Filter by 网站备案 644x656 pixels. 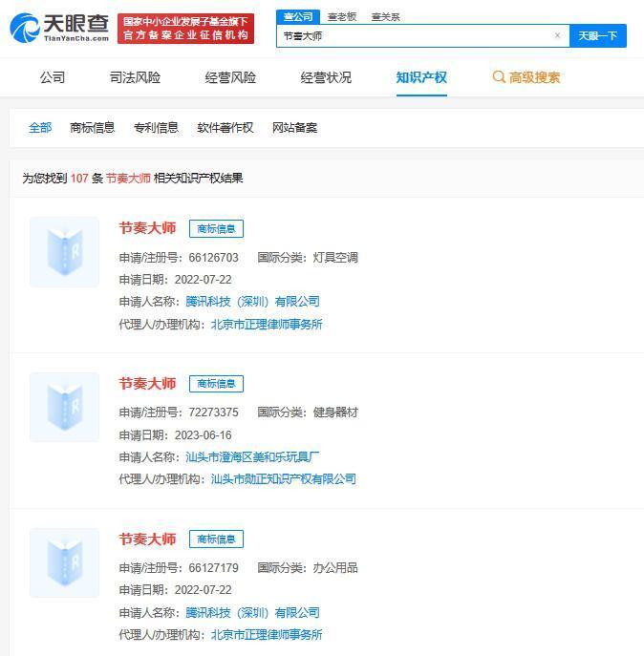(x=295, y=128)
